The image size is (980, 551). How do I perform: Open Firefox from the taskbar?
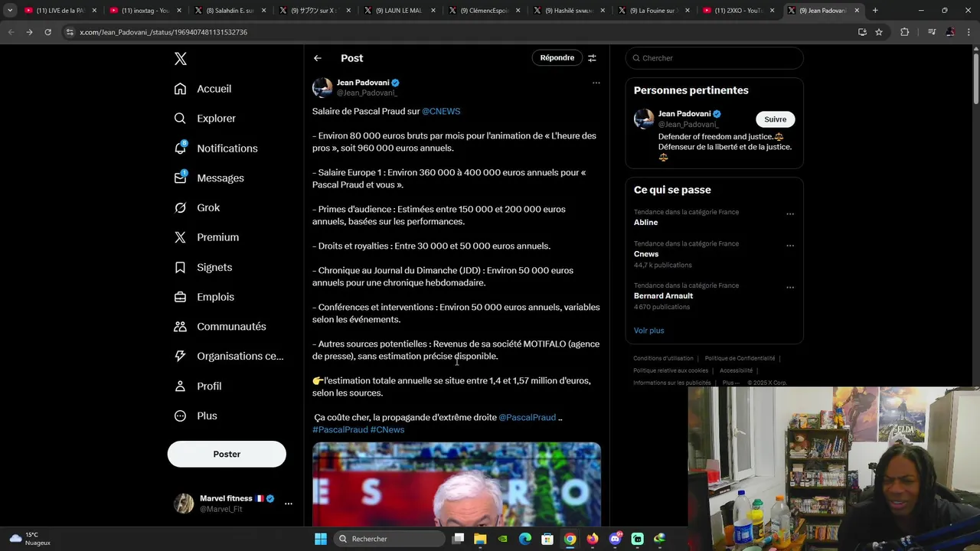(x=593, y=539)
